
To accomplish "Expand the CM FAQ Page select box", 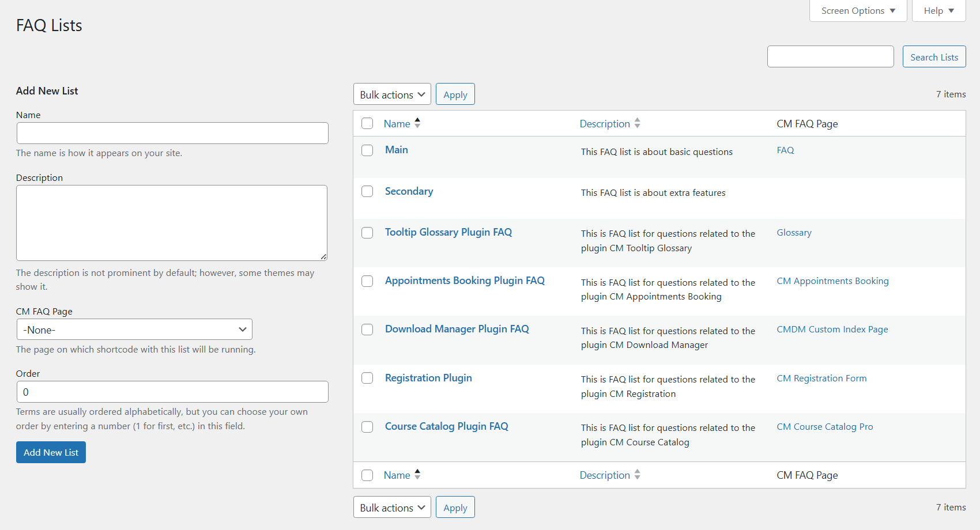I will (134, 330).
